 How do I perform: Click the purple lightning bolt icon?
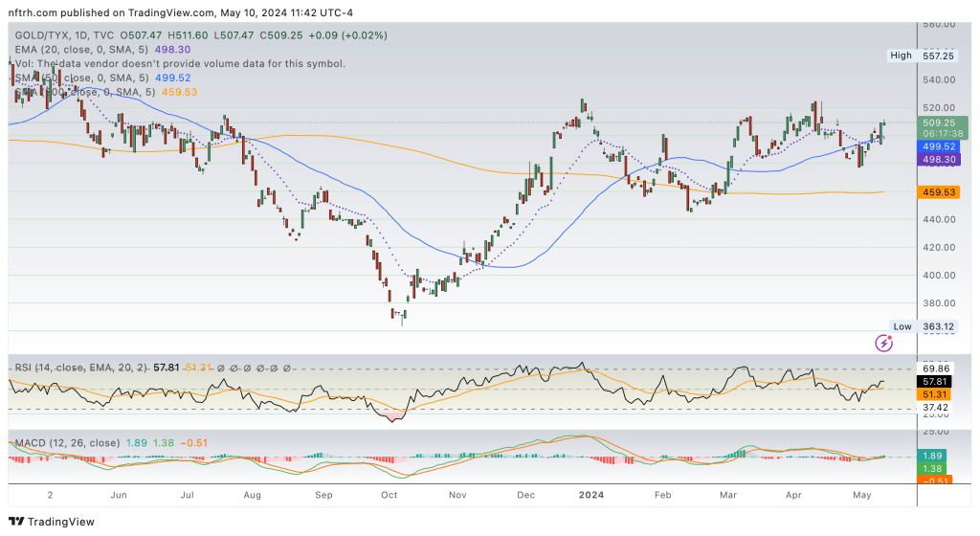click(x=884, y=343)
